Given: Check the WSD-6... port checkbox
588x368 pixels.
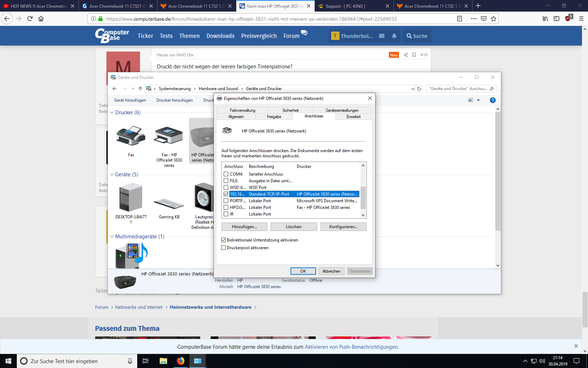Looking at the screenshot, I should [226, 188].
